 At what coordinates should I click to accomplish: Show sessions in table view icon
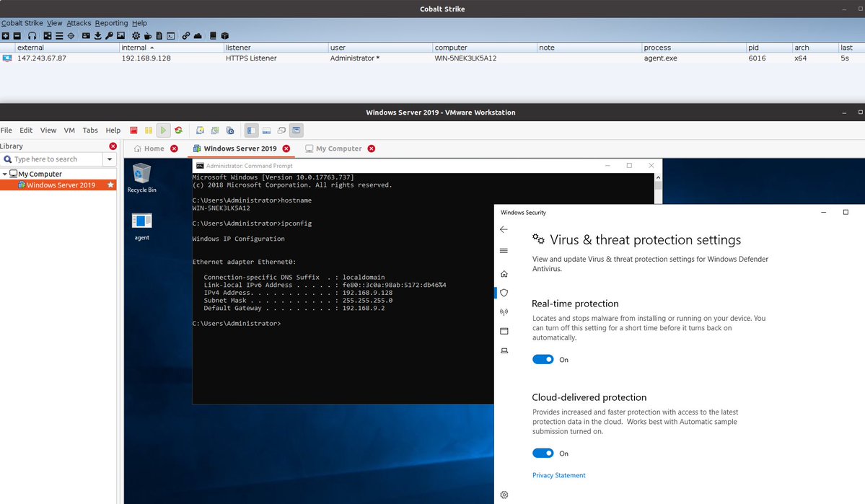[x=59, y=36]
